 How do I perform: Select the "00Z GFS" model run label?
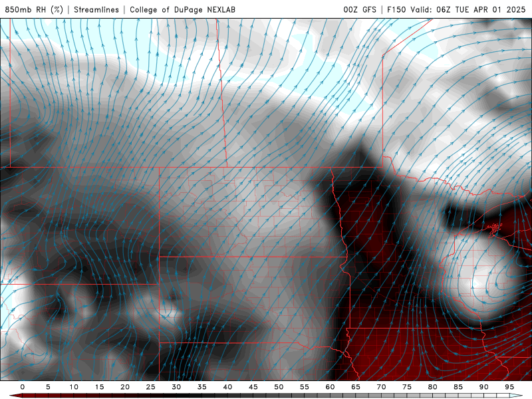click(360, 9)
